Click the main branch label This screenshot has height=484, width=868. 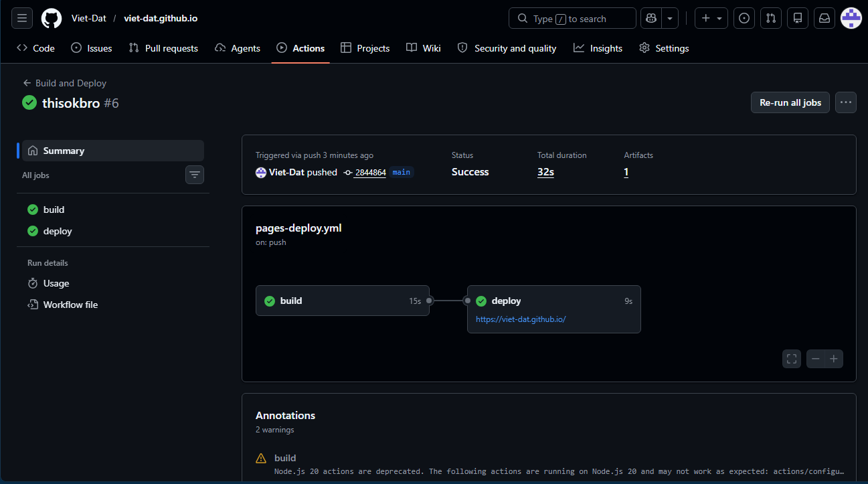[x=402, y=172]
